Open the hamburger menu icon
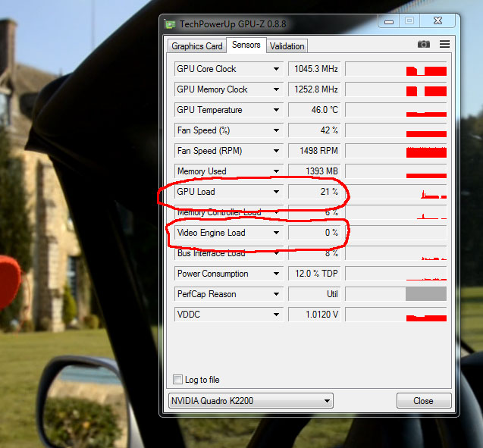483x448 pixels. 444,44
